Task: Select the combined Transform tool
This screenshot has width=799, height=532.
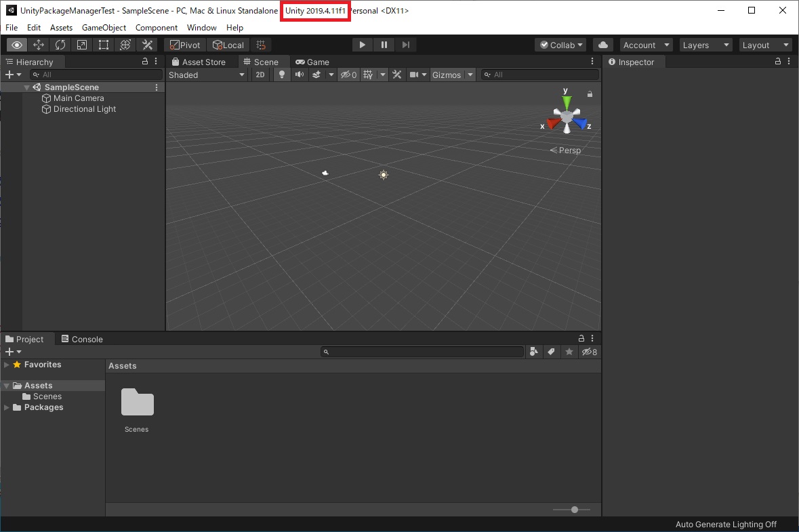Action: (125, 45)
